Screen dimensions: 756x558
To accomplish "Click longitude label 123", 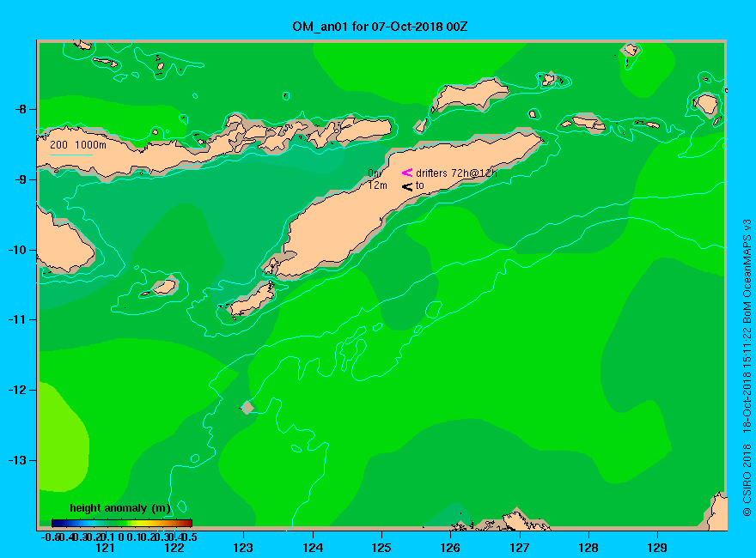I will [x=243, y=548].
